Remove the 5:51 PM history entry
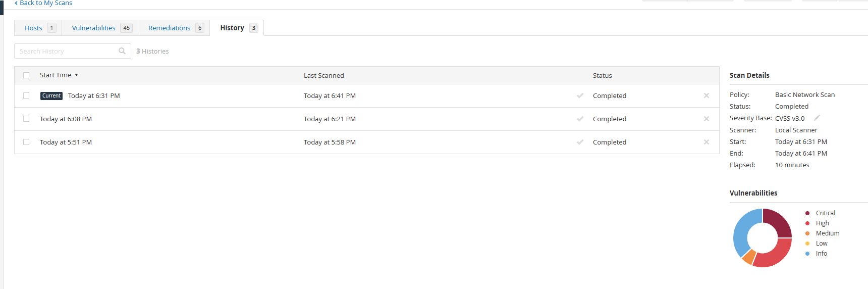The image size is (868, 289). (707, 142)
